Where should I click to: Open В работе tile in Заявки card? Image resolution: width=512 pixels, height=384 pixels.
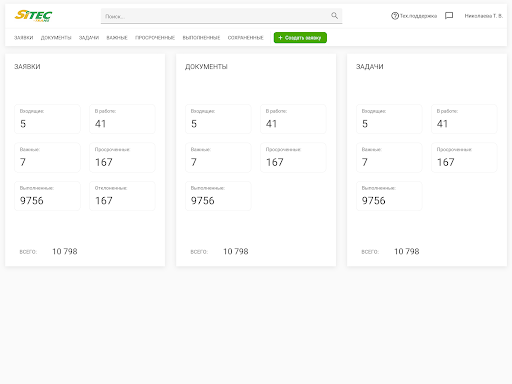[x=122, y=119]
